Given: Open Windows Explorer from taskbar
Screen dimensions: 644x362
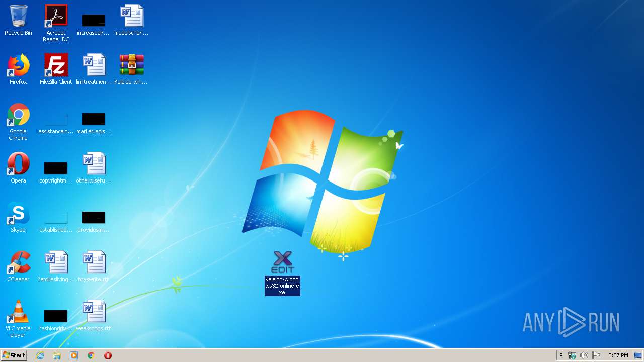Looking at the screenshot, I should [57, 355].
